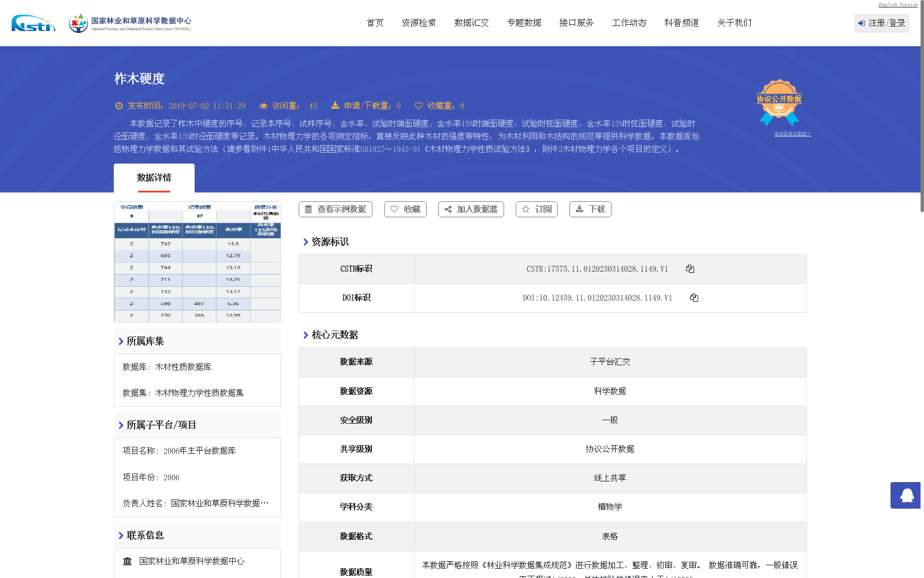The image size is (924, 578).
Task: Click the 子平台汇交 value
Action: click(x=610, y=362)
